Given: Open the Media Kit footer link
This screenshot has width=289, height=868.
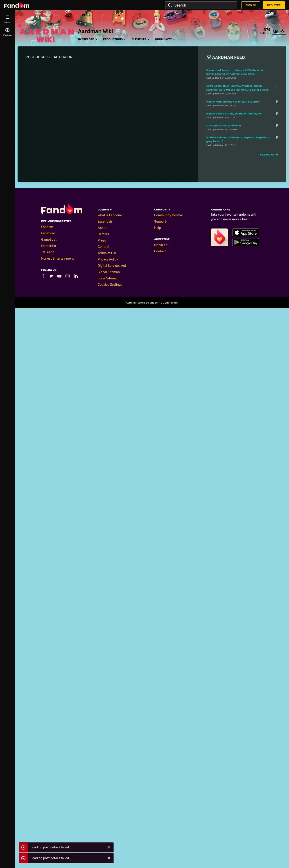Looking at the screenshot, I should (x=161, y=245).
